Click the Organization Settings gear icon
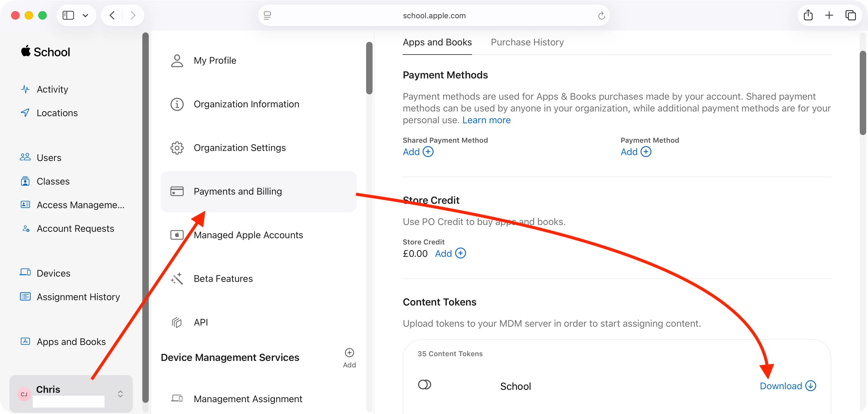This screenshot has height=414, width=868. (177, 148)
